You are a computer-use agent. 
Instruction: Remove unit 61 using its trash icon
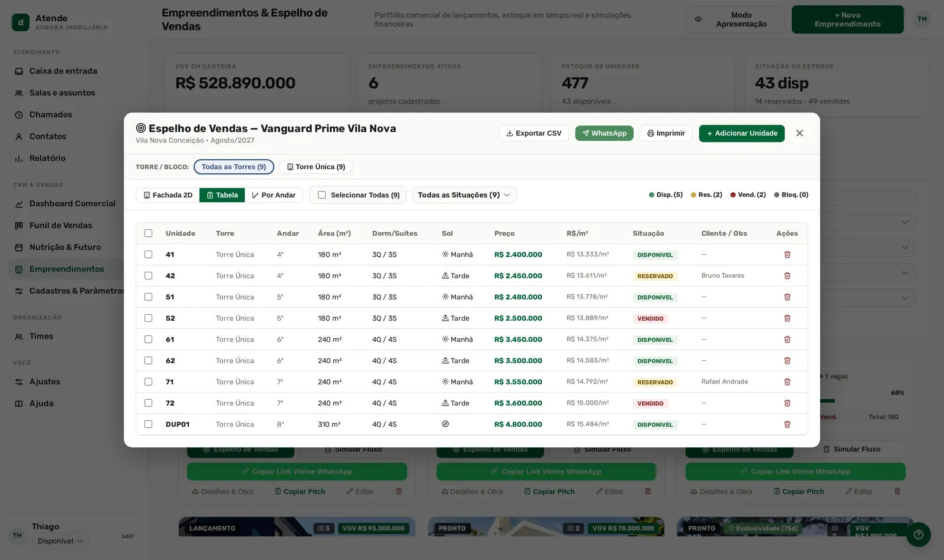pyautogui.click(x=787, y=340)
